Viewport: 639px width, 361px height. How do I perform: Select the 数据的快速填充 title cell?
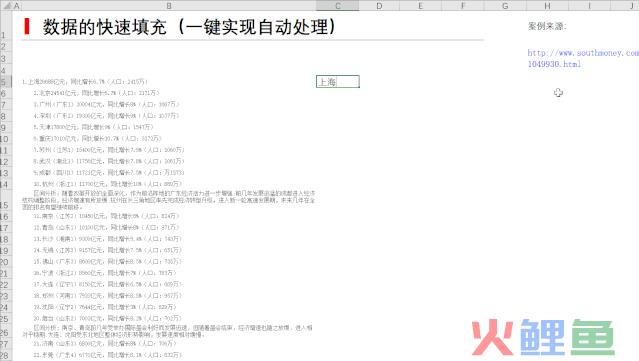pyautogui.click(x=189, y=27)
